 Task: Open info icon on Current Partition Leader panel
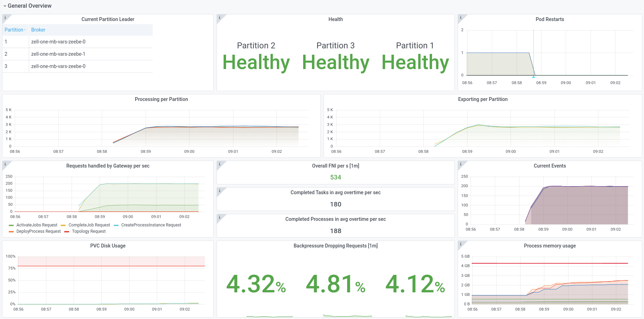(5, 17)
